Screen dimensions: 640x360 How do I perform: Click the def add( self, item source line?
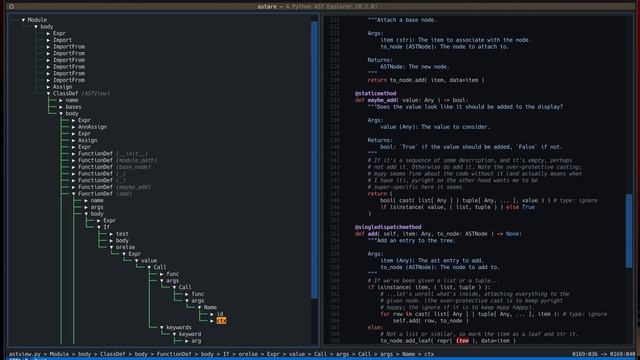(x=438, y=234)
